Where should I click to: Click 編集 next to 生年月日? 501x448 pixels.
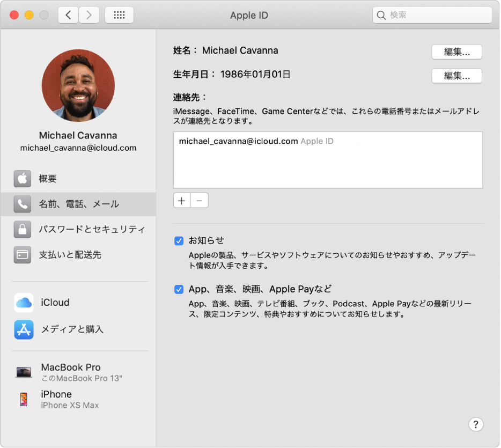pyautogui.click(x=456, y=76)
